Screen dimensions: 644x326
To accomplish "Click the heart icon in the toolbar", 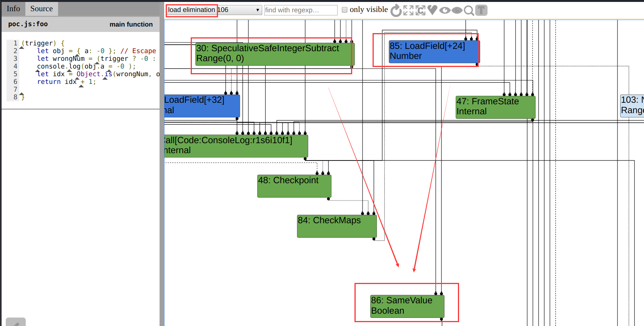I will click(433, 10).
